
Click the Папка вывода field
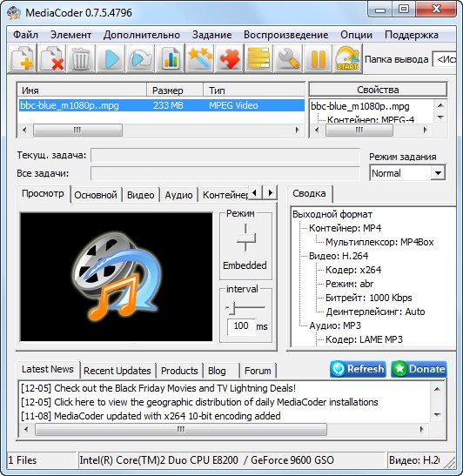pyautogui.click(x=444, y=59)
